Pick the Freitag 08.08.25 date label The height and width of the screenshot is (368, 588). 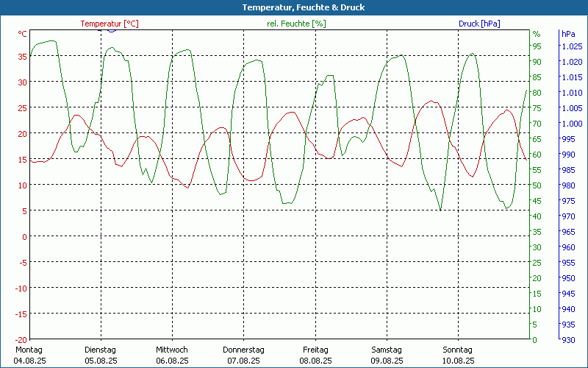click(x=315, y=355)
